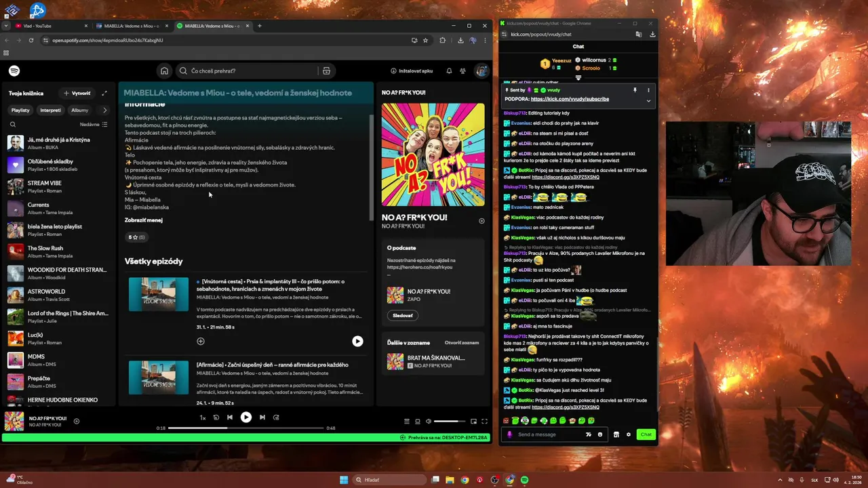This screenshot has width=868, height=488.
Task: Select the Interpreti filter chip
Action: coord(51,110)
